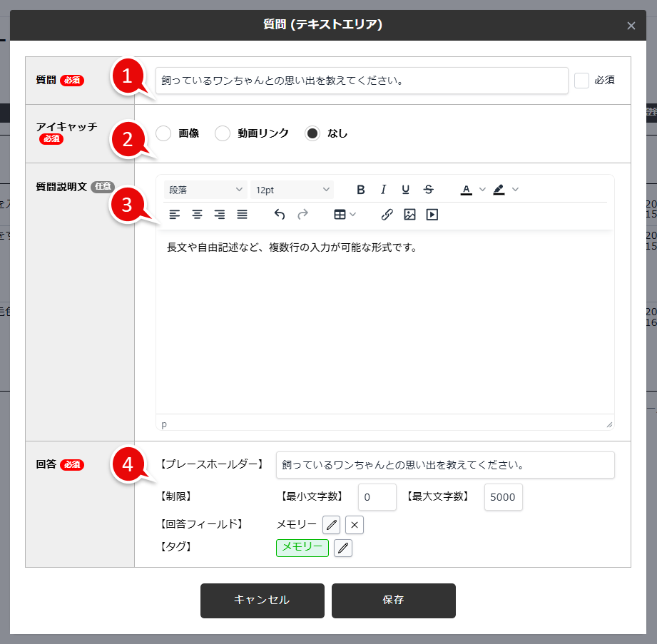The width and height of the screenshot is (657, 644).
Task: Click the placeholder text input field
Action: [x=444, y=465]
